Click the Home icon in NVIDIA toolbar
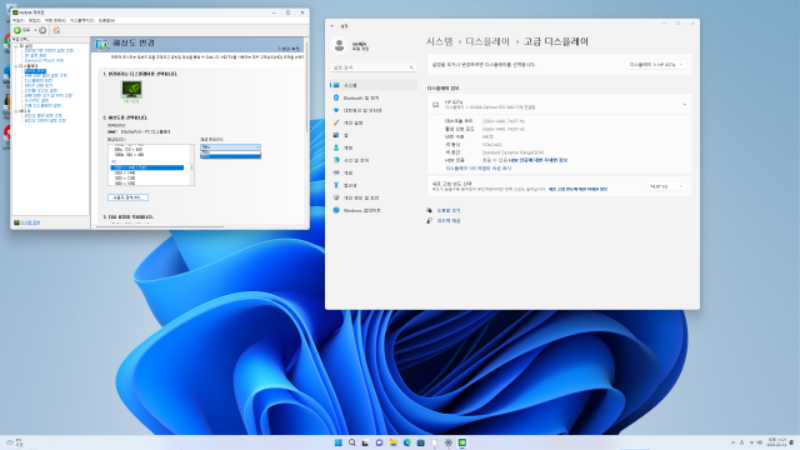800x450 pixels. coord(56,30)
